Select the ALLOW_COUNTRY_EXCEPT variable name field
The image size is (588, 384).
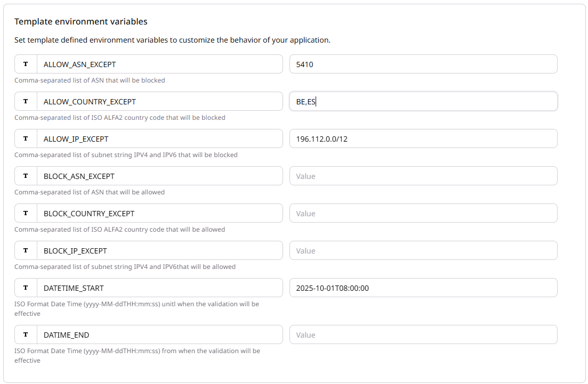pyautogui.click(x=159, y=101)
